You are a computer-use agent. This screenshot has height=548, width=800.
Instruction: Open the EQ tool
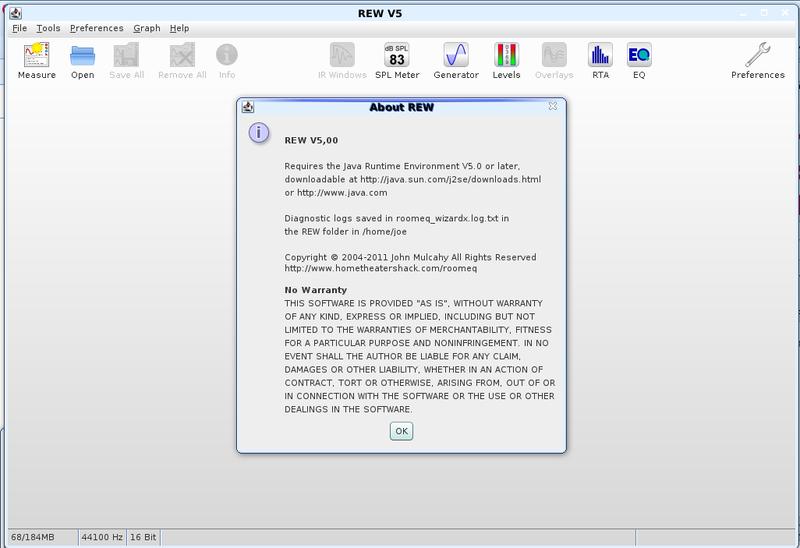(x=639, y=61)
